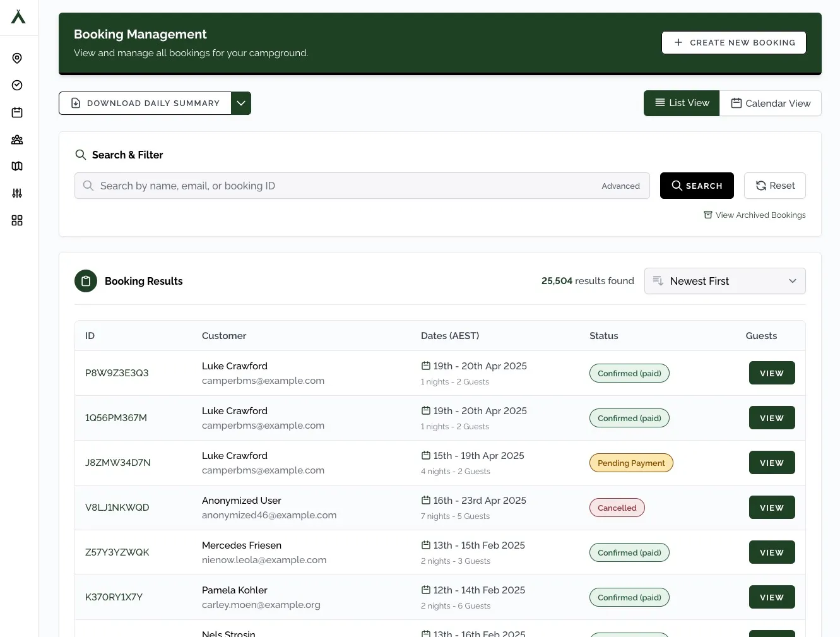Screen dimensions: 840x637
Task: Click the Reset button
Action: pos(774,186)
